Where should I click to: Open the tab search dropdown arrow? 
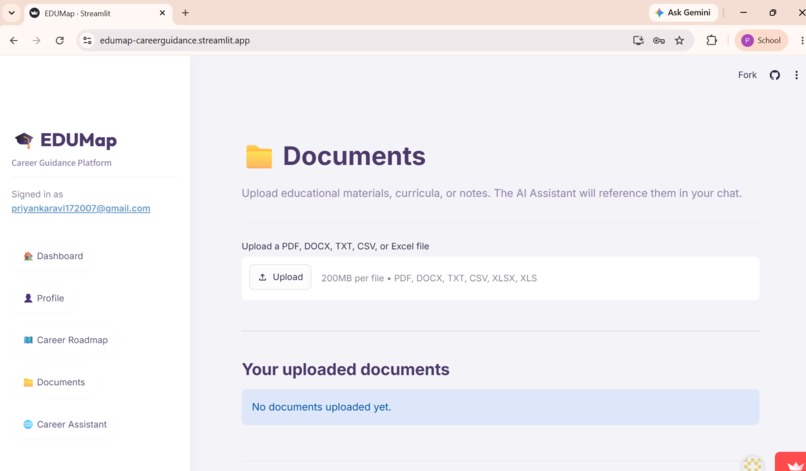point(11,13)
